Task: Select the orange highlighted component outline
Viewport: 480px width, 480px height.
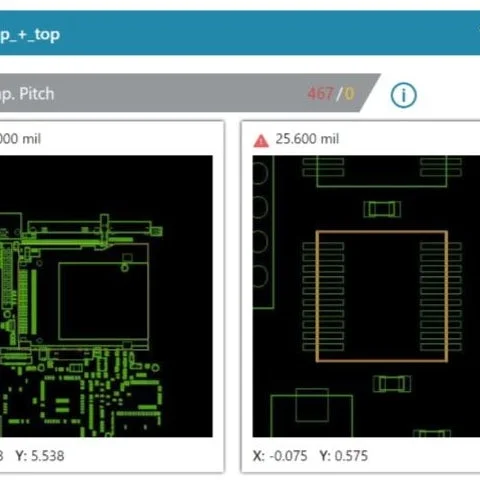Action: (x=382, y=296)
